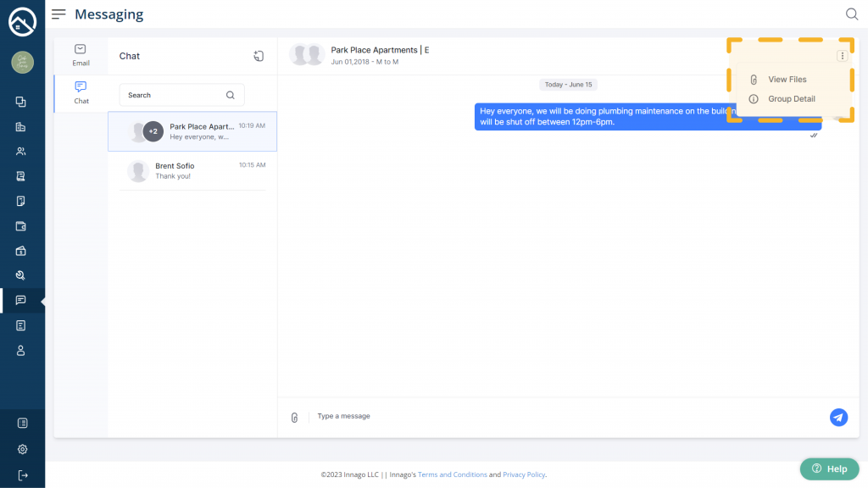Click the send message paper plane button
The height and width of the screenshot is (488, 868).
[x=838, y=417]
